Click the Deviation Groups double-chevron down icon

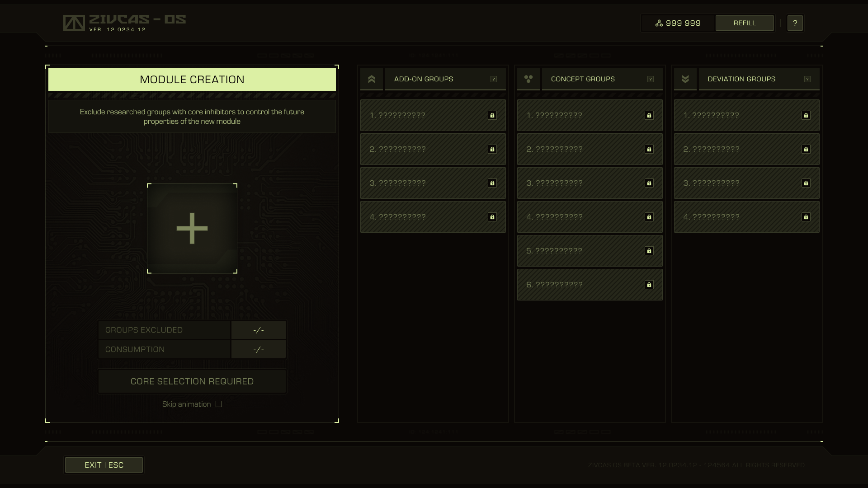(685, 79)
